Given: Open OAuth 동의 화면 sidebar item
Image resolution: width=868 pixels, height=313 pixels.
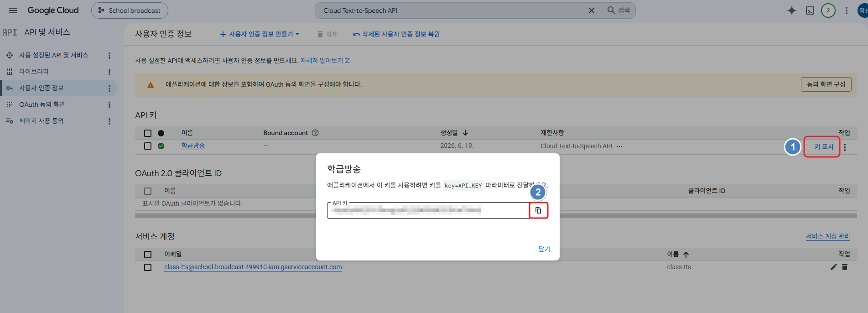Looking at the screenshot, I should pyautogui.click(x=42, y=104).
